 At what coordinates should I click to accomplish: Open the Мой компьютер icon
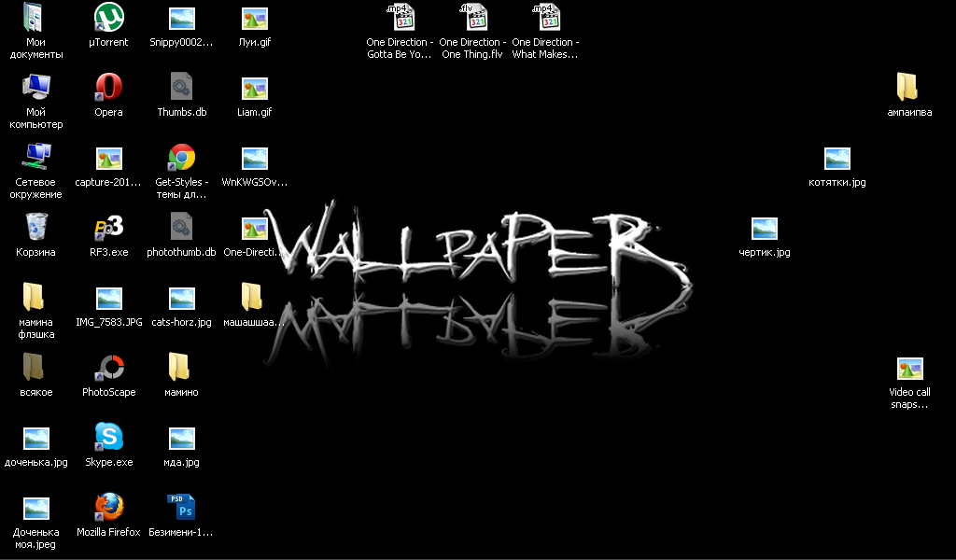click(36, 89)
